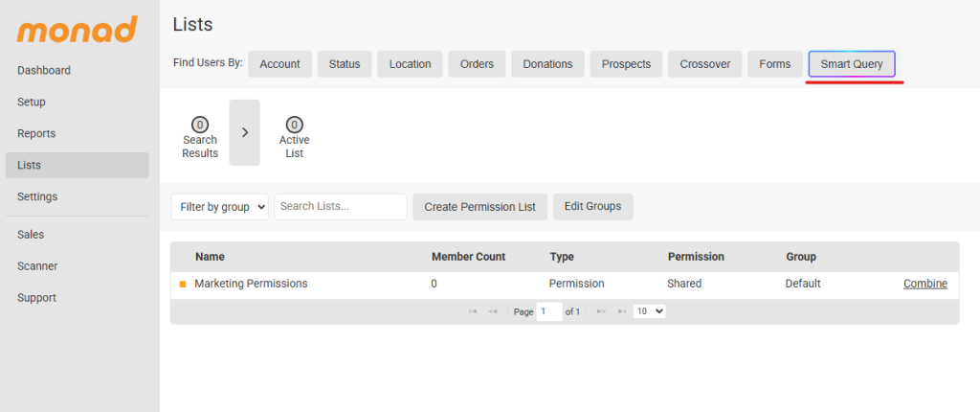This screenshot has height=412, width=980.
Task: Open the Filter by group dropdown
Action: click(220, 207)
